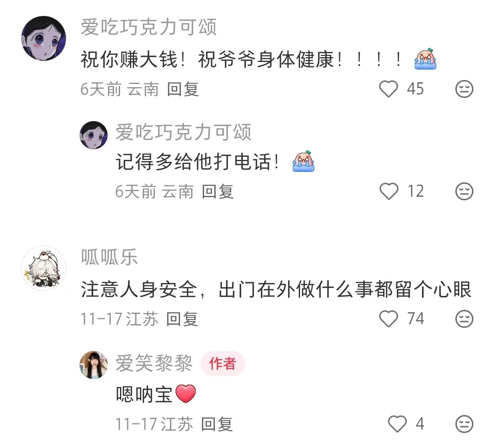Open 呱呱乐's profile avatar
This screenshot has height=445, width=504.
pos(44,268)
